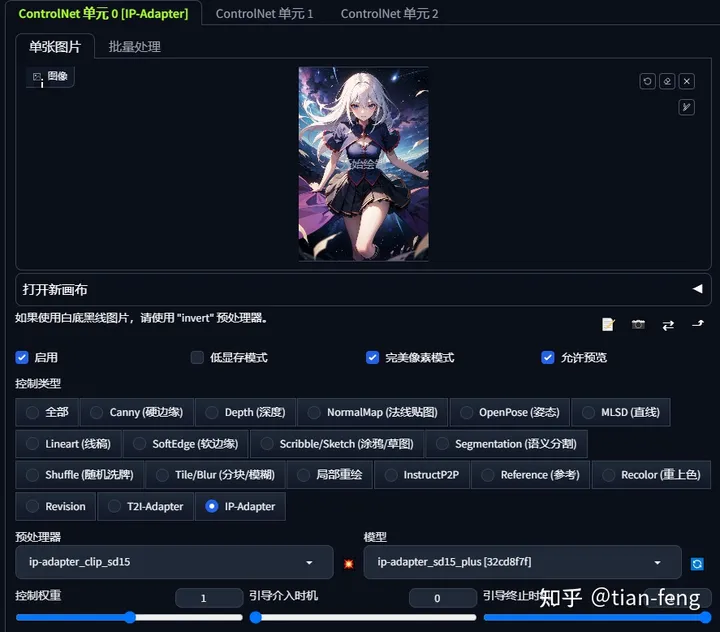Select the T2I-Adapter control type

pos(146,507)
